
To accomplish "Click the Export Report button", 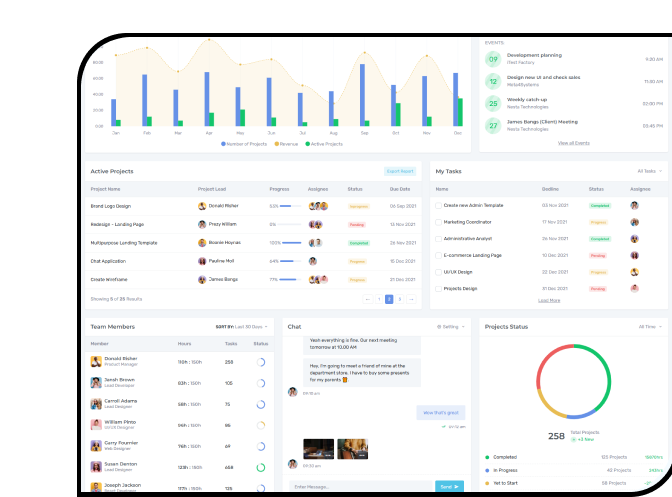I will click(x=399, y=171).
